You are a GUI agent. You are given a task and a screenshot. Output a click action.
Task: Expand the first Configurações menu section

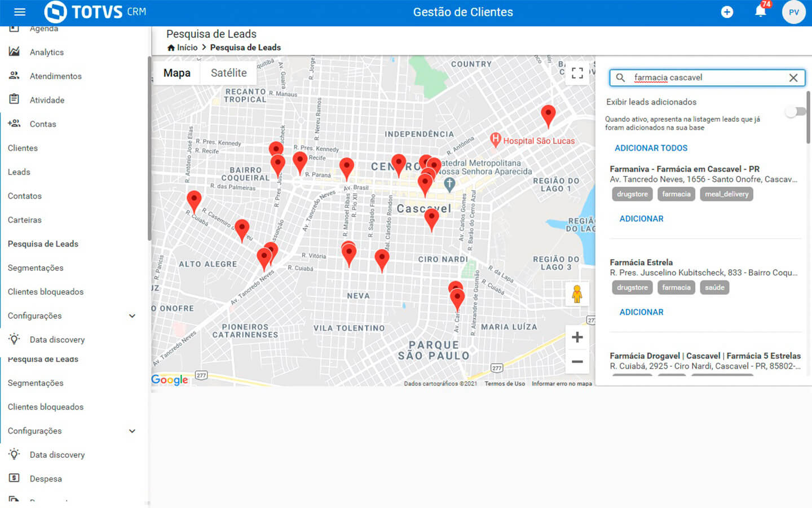coord(132,316)
